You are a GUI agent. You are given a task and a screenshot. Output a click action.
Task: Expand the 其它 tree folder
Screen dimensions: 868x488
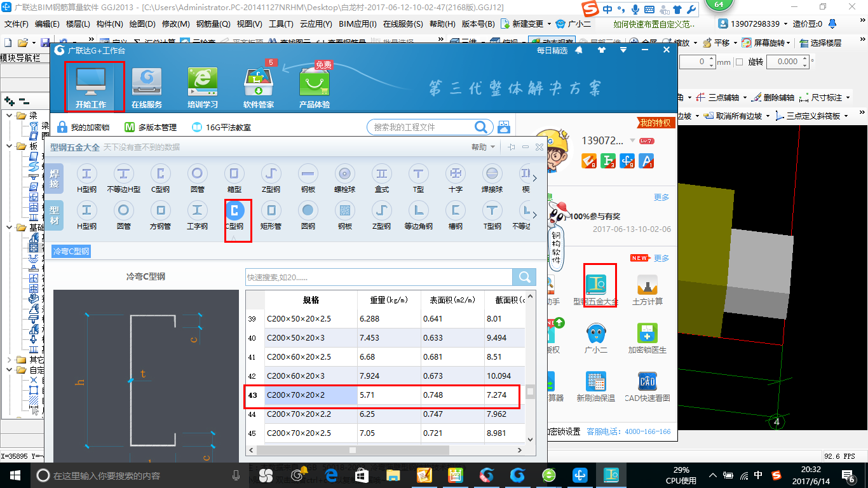pos(10,360)
